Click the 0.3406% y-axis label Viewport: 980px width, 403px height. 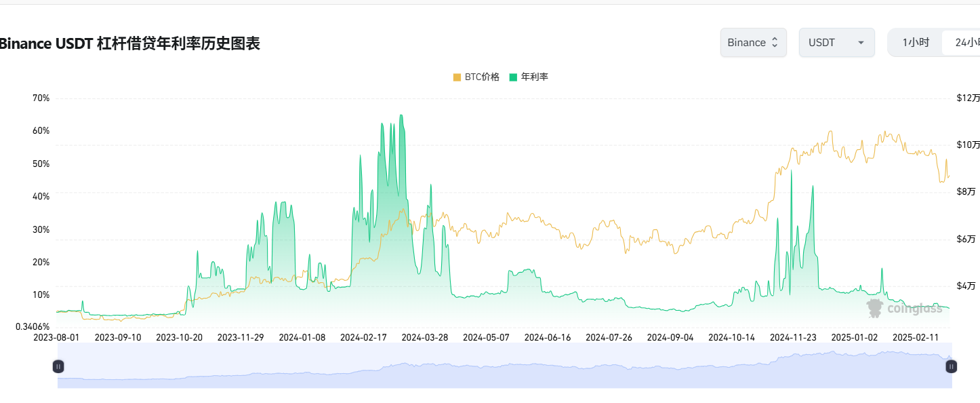pos(33,326)
